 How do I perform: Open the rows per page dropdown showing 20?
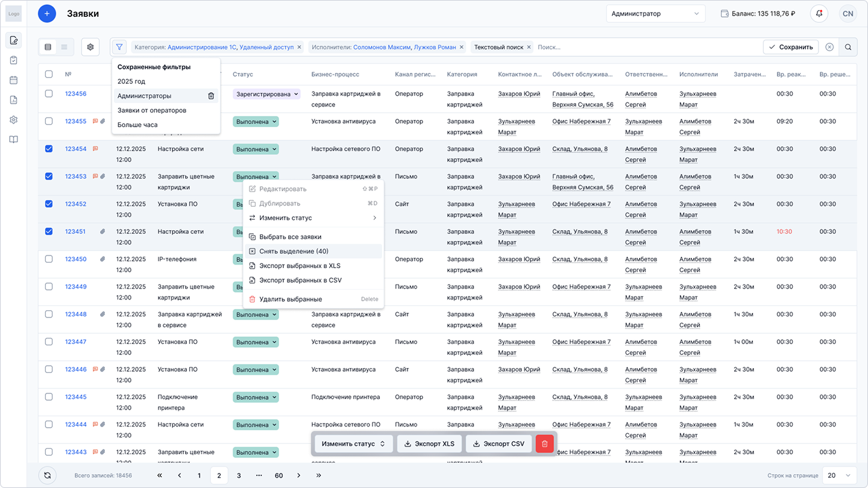coord(840,475)
